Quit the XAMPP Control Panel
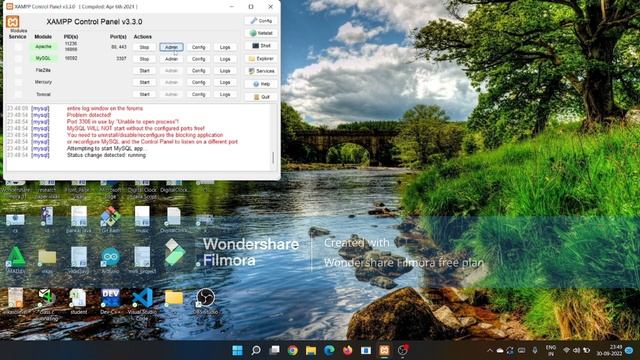 click(261, 97)
